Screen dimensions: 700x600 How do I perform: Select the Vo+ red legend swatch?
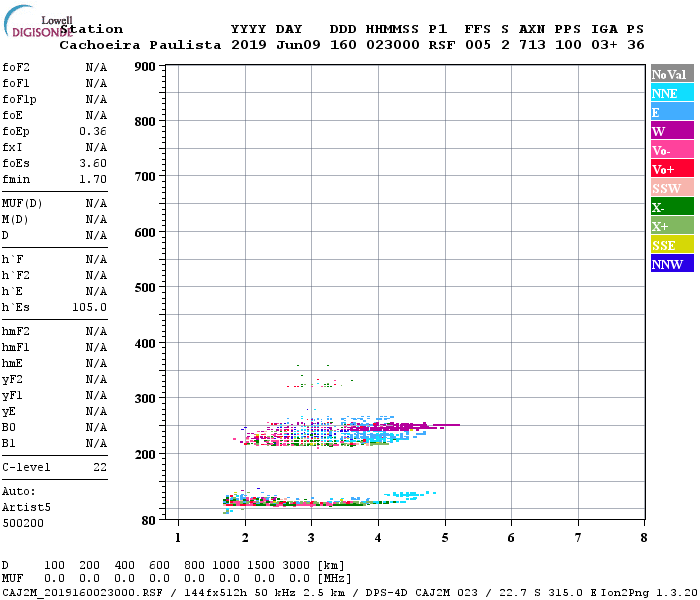pyautogui.click(x=672, y=169)
